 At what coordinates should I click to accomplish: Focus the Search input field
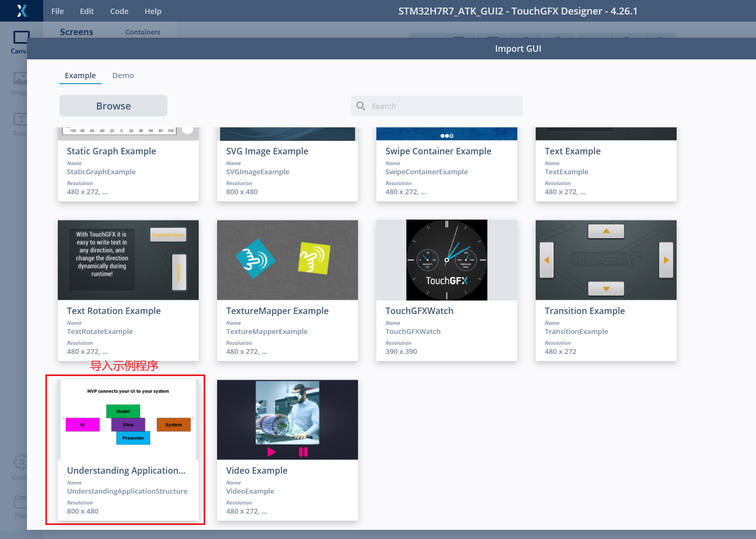click(x=437, y=106)
